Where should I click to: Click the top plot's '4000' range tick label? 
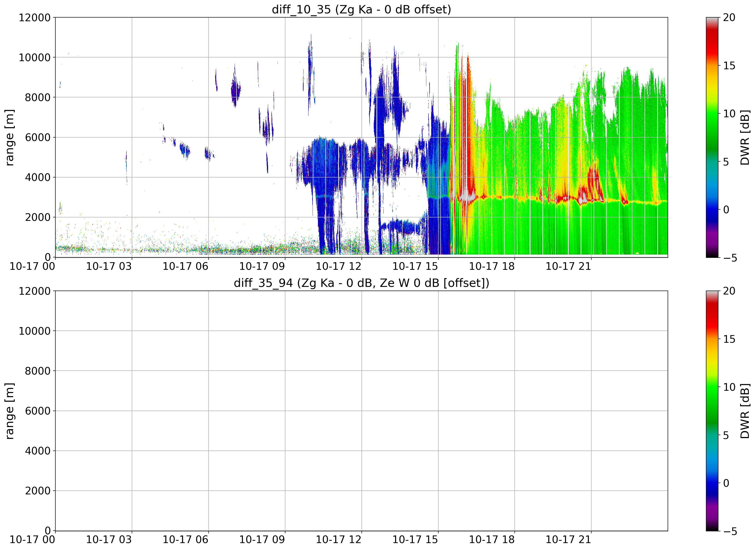[38, 177]
